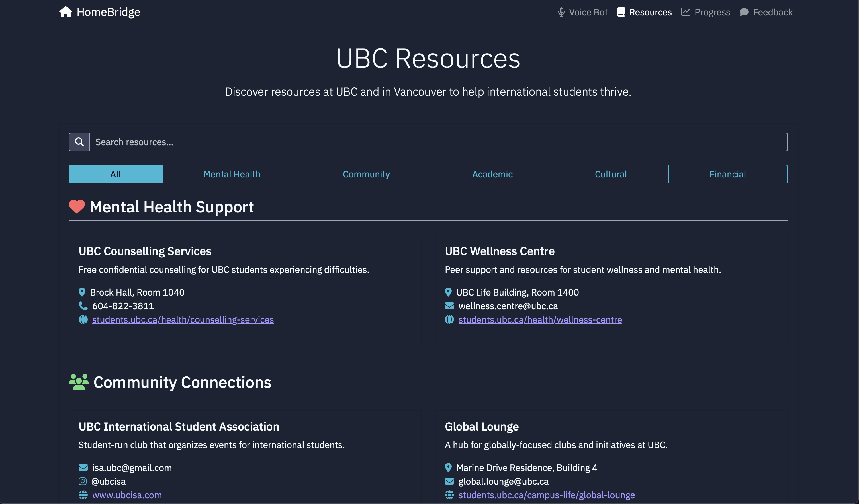Click location pin next to Brock Hall
Screen dimensions: 859x504
coord(82,292)
